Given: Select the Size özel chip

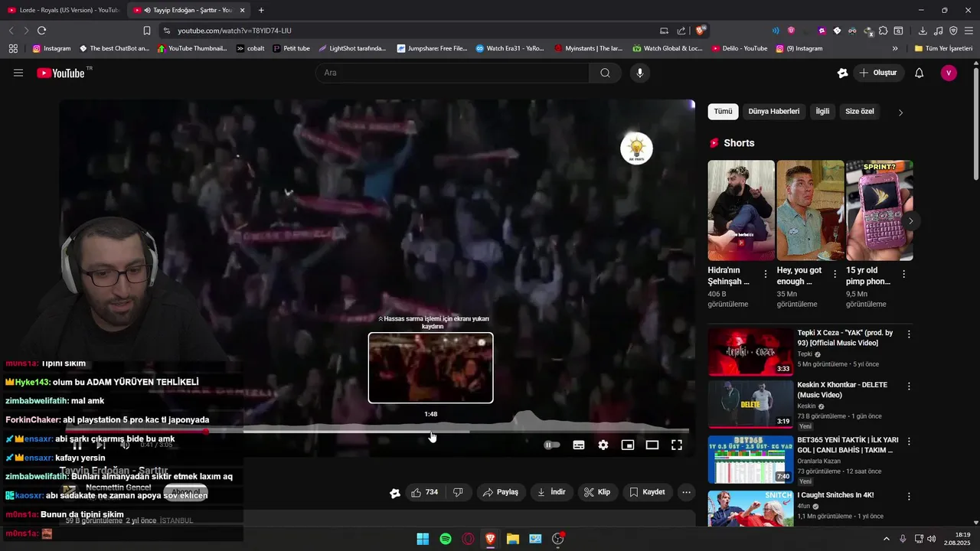Looking at the screenshot, I should click(859, 112).
